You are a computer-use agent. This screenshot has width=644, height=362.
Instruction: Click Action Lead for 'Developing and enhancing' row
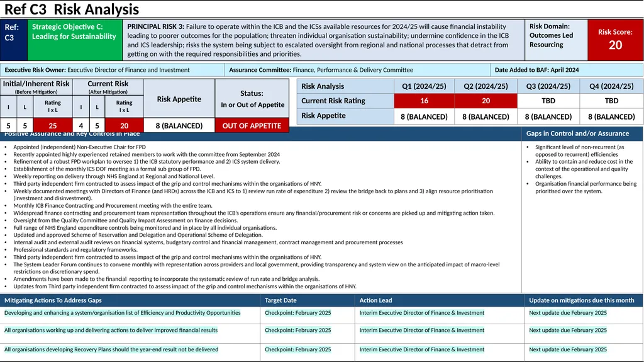coord(422,313)
